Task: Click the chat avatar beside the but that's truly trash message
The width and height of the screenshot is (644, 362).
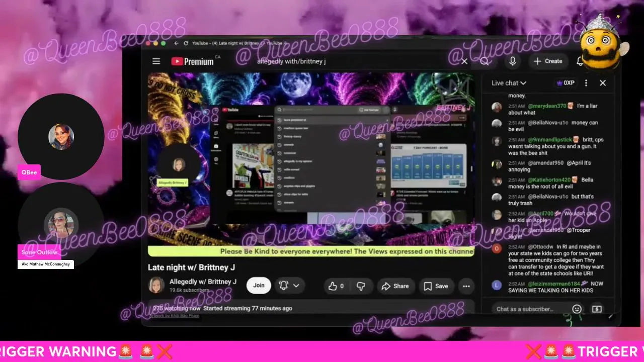Action: 497,198
